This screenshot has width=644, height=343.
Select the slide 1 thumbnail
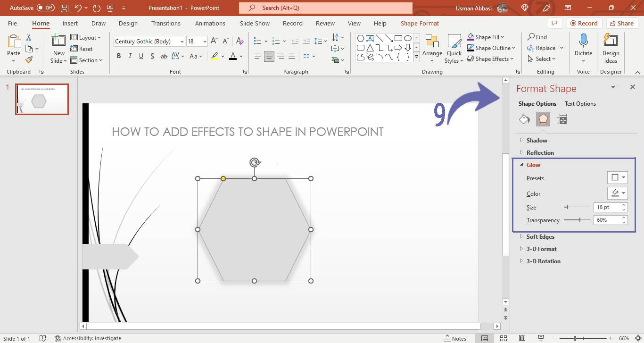point(42,99)
